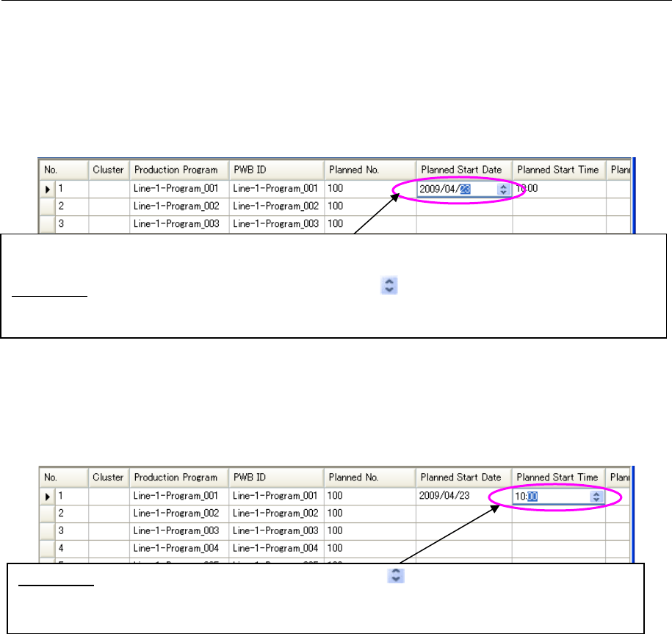This screenshot has height=634, width=672.
Task: Click Production Program cell Line-1-Program_001 in upper table
Action: 179,189
